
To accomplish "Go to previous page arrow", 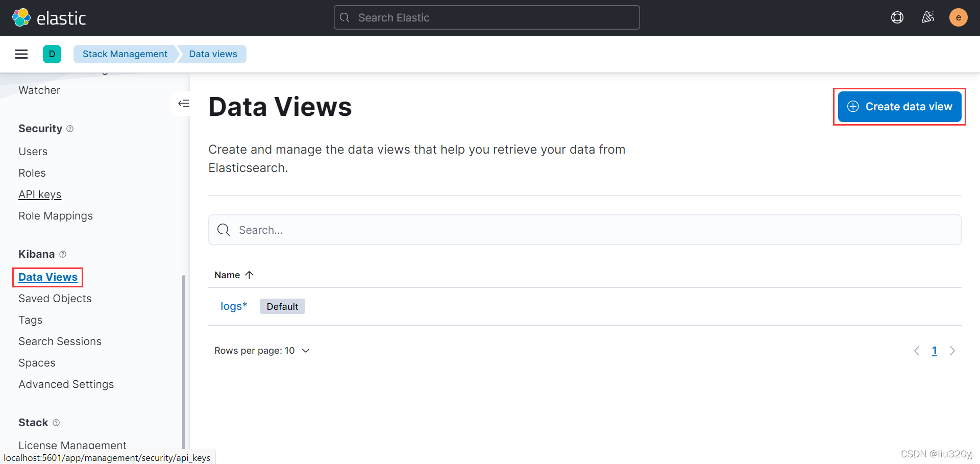I will point(917,351).
